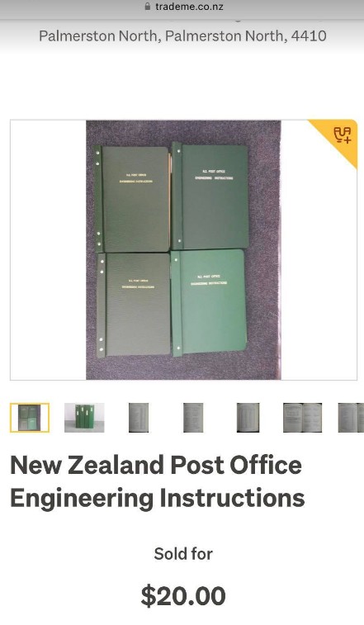Tap the top-right binder with gold lettering
Image resolution: width=364 pixels, height=625 pixels.
(x=210, y=196)
